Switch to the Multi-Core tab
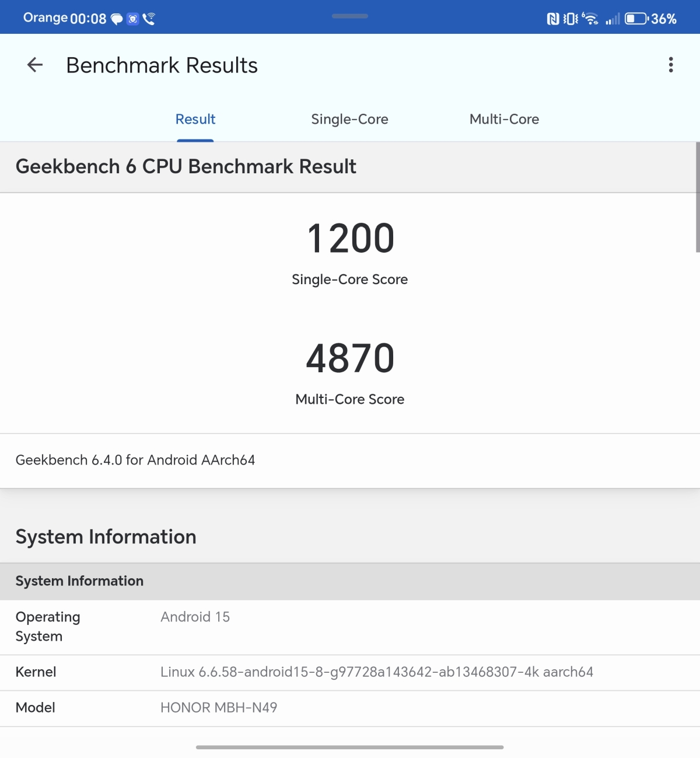The height and width of the screenshot is (758, 700). pos(504,119)
